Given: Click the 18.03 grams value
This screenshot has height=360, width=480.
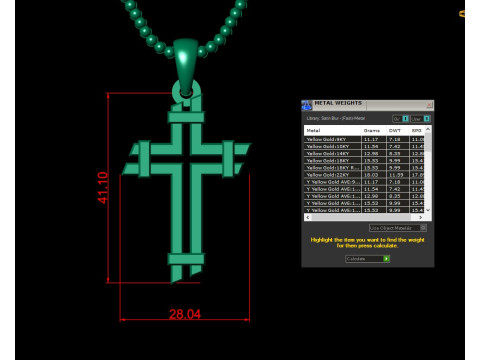Looking at the screenshot, I should pyautogui.click(x=371, y=175).
